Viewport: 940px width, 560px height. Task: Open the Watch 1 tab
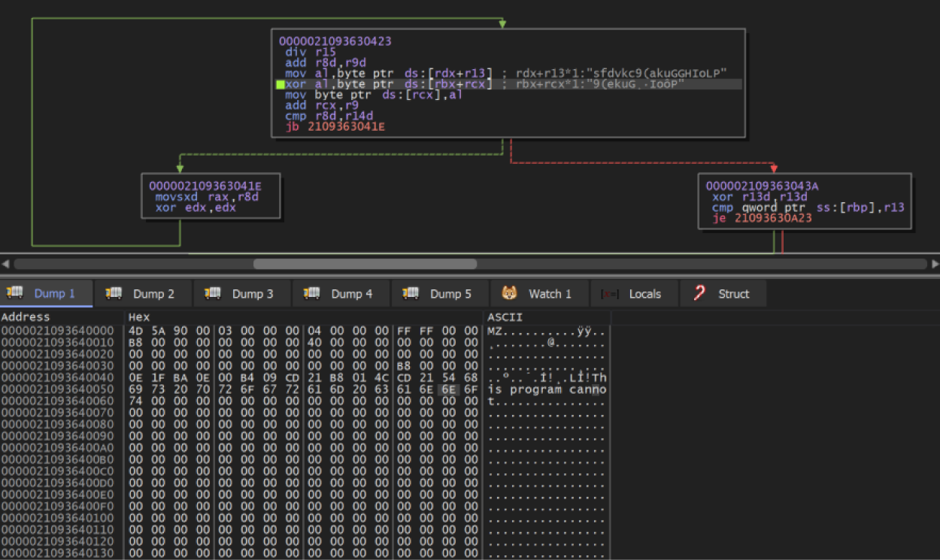click(538, 294)
